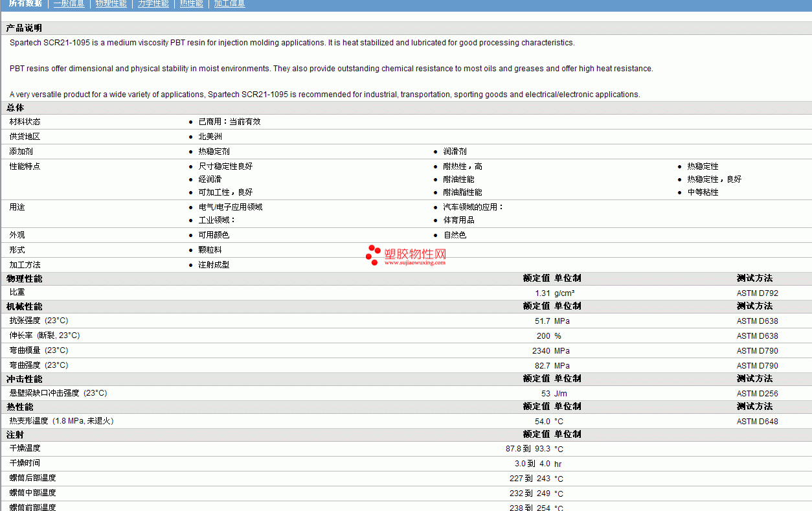The height and width of the screenshot is (511, 812).
Task: Click the sentence starting 'Spartech SCR21-1095 is a medium viscosity'
Action: click(x=292, y=43)
